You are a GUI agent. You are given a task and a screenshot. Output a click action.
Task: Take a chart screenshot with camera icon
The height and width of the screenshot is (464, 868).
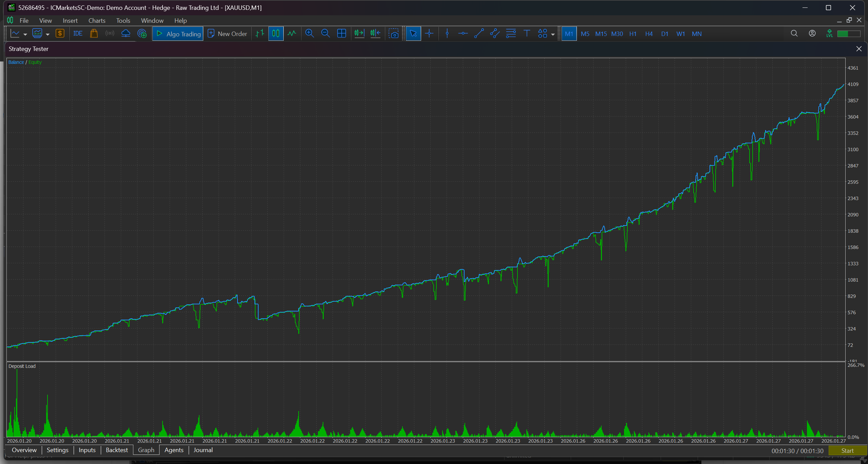[x=393, y=34]
